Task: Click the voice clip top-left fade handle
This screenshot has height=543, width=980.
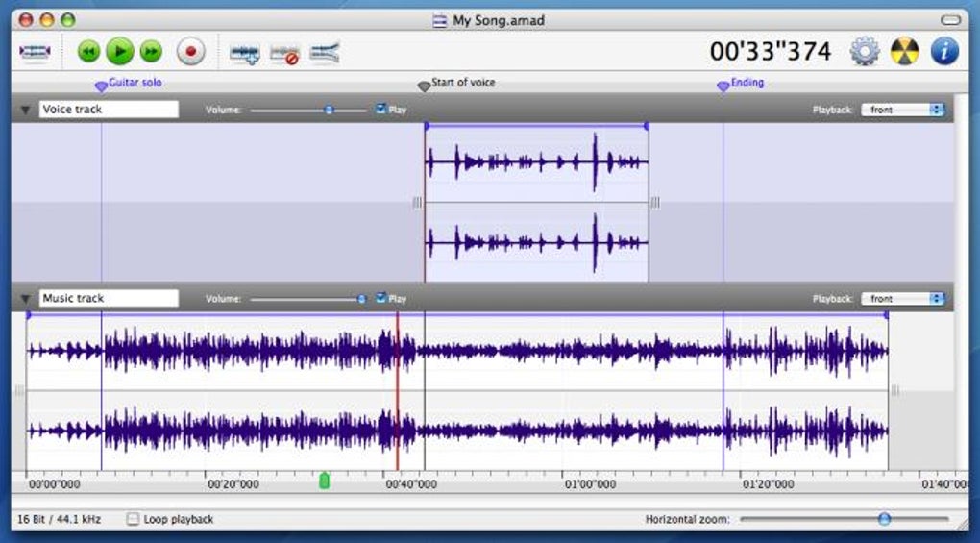Action: coord(427,127)
